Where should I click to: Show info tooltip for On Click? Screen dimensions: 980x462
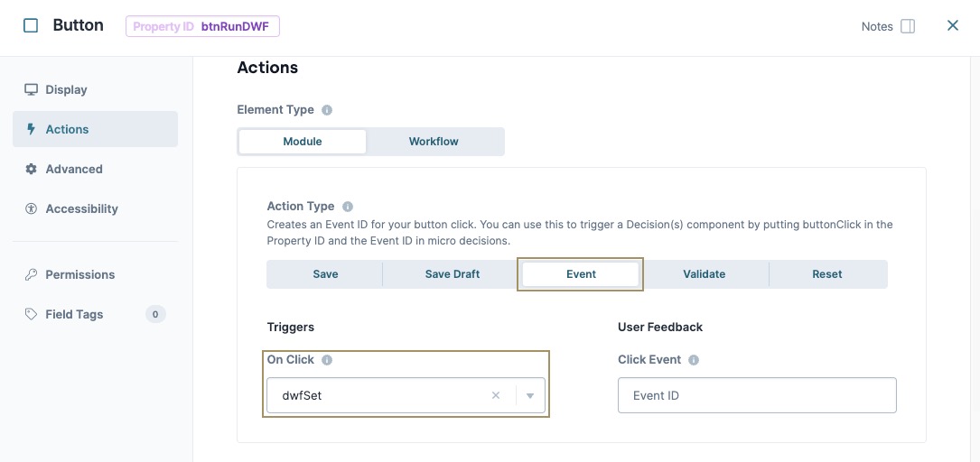click(327, 360)
